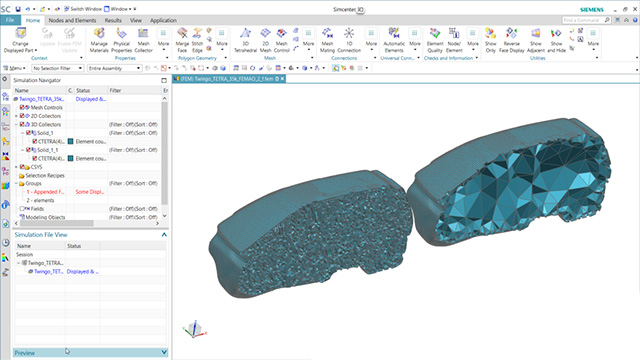Collapse the Solid_1_1 tree node
640x360 pixels.
pyautogui.click(x=22, y=150)
